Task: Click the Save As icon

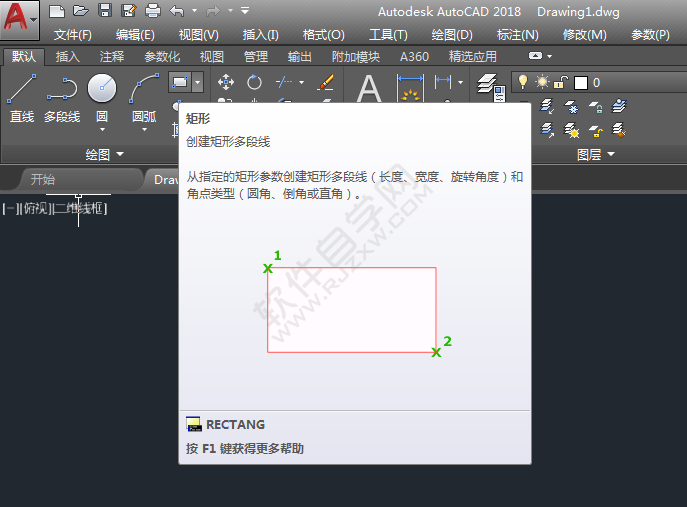Action: point(129,11)
